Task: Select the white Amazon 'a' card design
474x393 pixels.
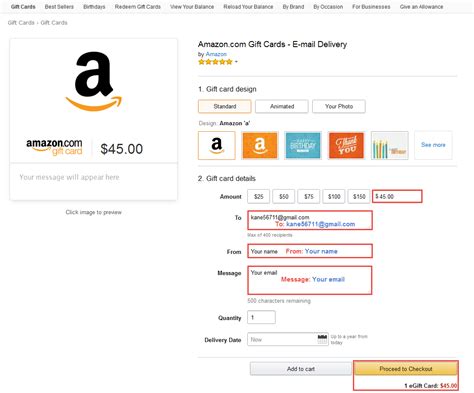Action: [217, 145]
